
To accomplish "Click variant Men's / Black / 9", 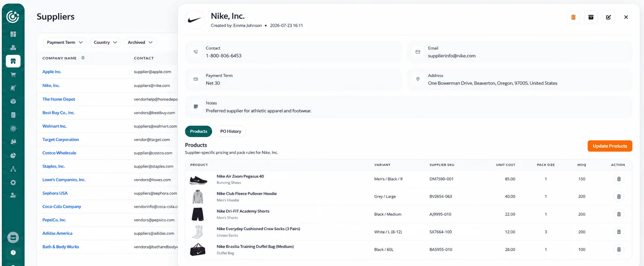I will coord(388,179).
